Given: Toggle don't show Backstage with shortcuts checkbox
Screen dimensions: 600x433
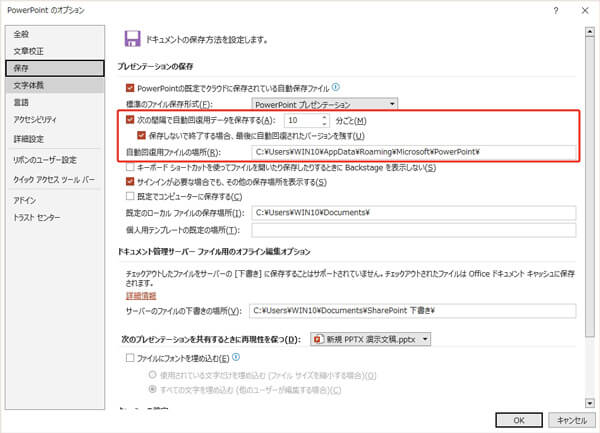Looking at the screenshot, I should 130,167.
